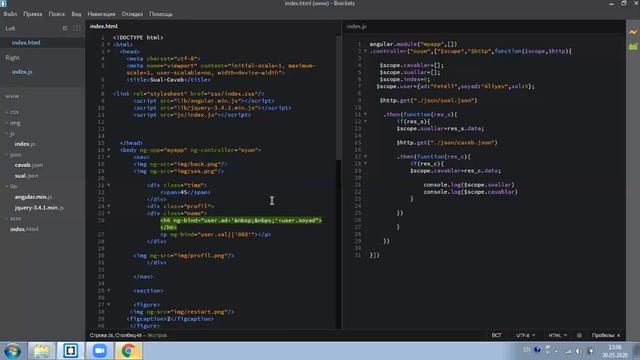Open cavab.json in file tree
640x360 pixels.
[29, 165]
